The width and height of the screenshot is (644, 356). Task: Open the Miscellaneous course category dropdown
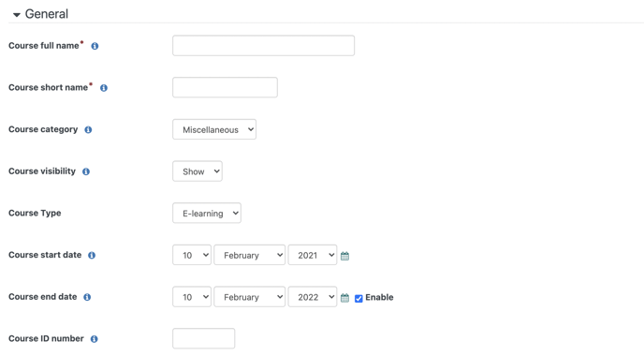(214, 129)
